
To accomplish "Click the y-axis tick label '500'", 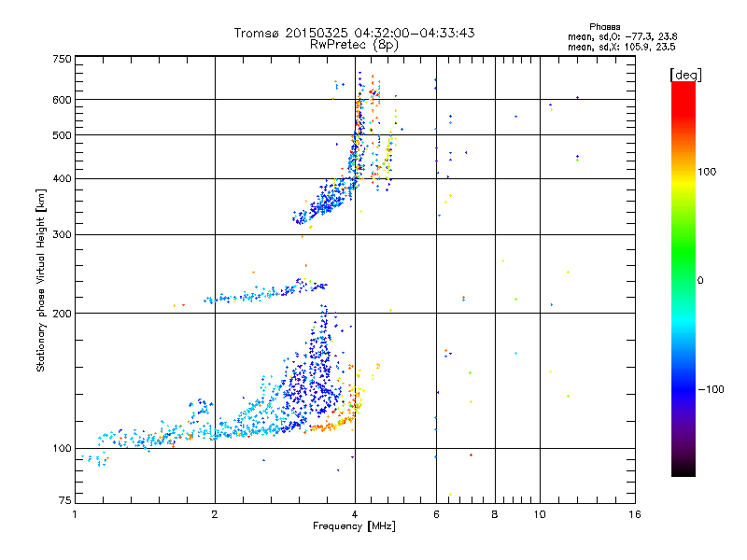I will [63, 135].
